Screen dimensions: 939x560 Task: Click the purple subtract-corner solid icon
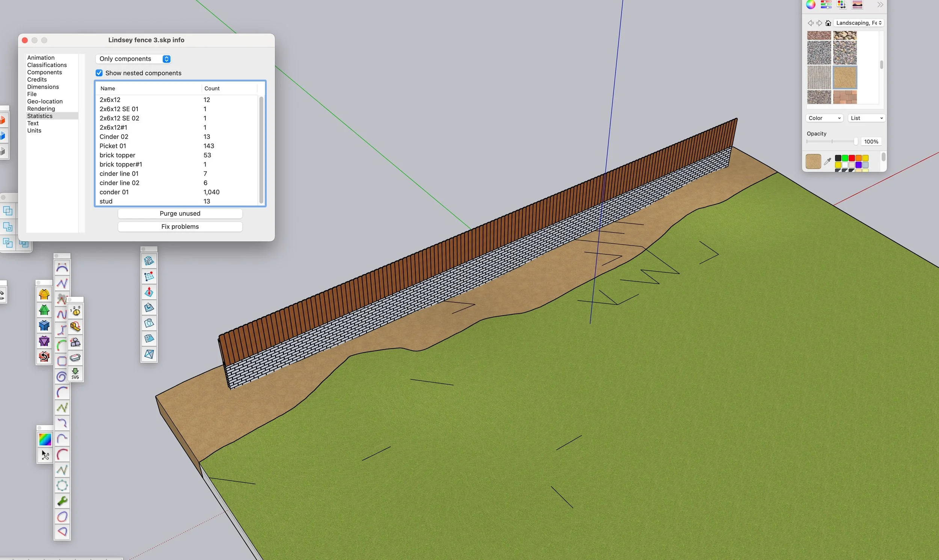[x=44, y=341]
